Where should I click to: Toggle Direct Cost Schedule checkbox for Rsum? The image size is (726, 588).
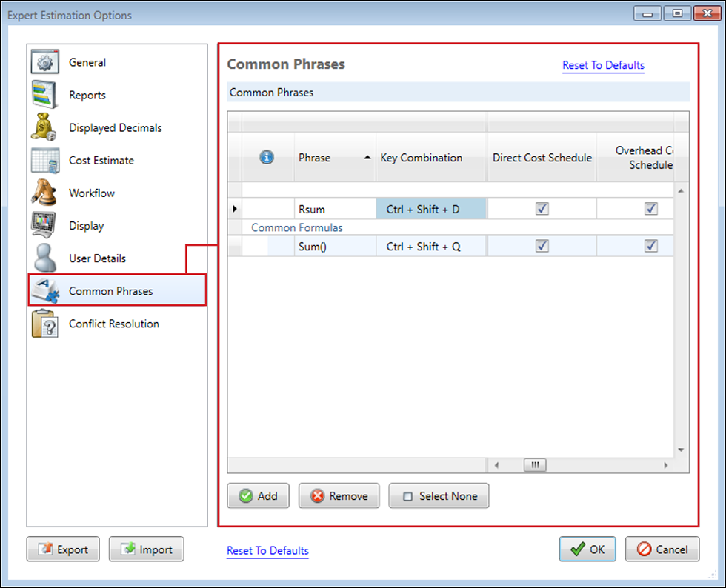click(x=542, y=209)
